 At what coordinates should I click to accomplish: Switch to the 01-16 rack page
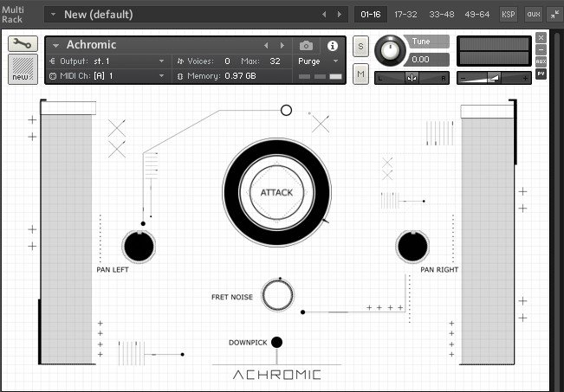pyautogui.click(x=371, y=15)
